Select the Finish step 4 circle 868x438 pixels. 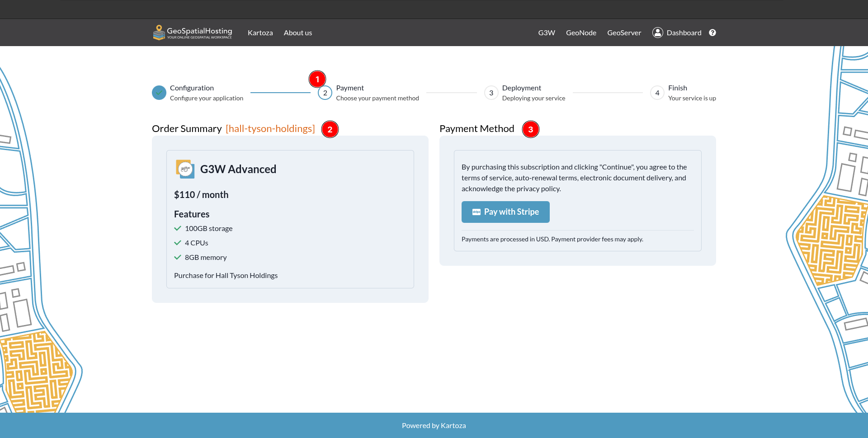pyautogui.click(x=657, y=93)
